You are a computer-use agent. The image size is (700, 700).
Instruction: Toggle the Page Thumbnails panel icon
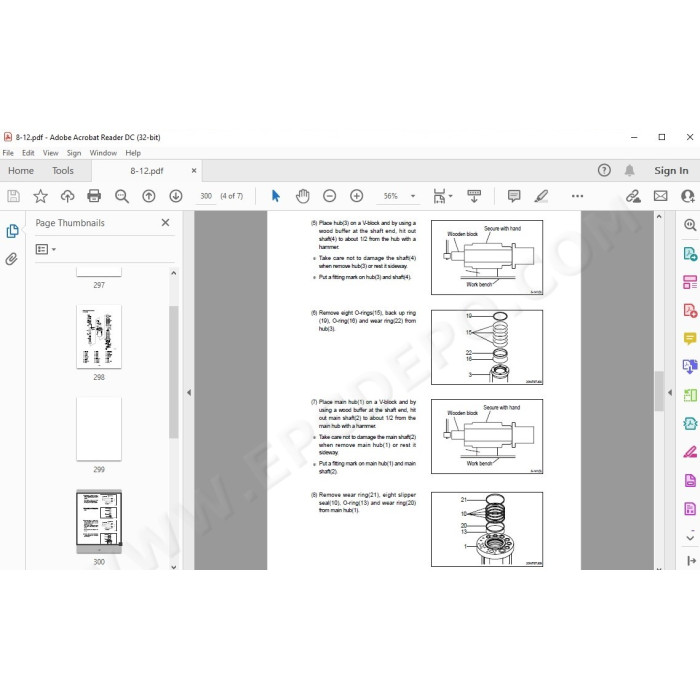[x=12, y=231]
